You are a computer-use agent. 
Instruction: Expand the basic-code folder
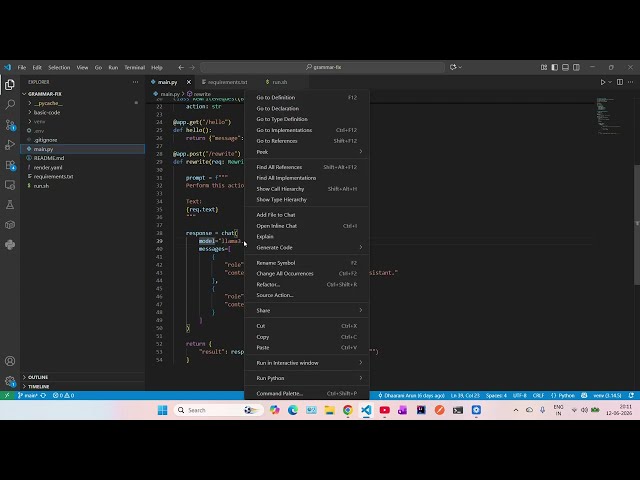click(47, 112)
